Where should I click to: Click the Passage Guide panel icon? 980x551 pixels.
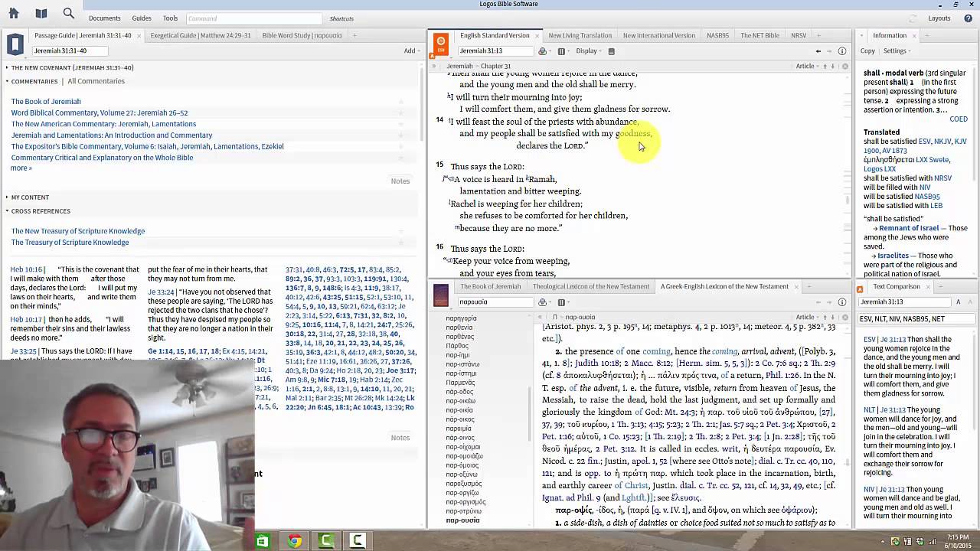[15, 44]
